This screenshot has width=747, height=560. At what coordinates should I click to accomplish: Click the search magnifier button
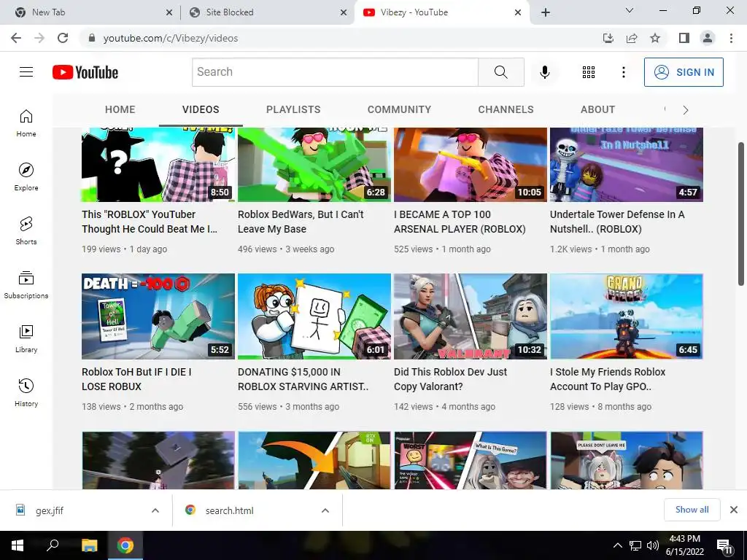[x=500, y=72]
